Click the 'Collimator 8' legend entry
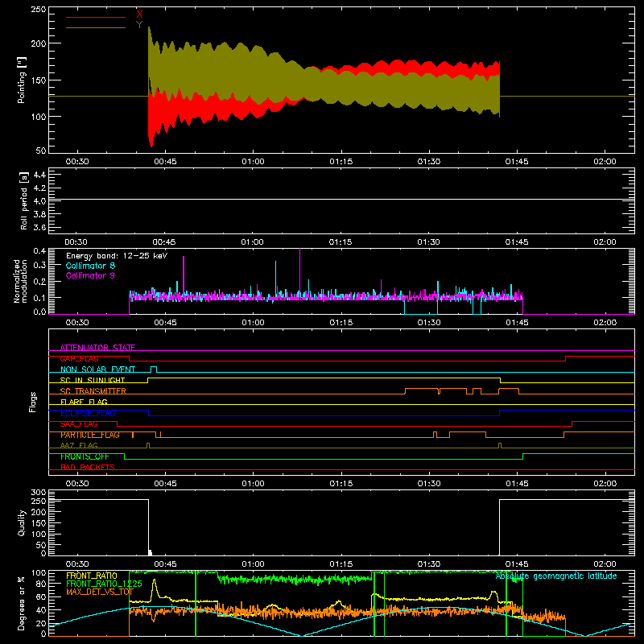Screen dimensions: 644x644 [x=90, y=266]
